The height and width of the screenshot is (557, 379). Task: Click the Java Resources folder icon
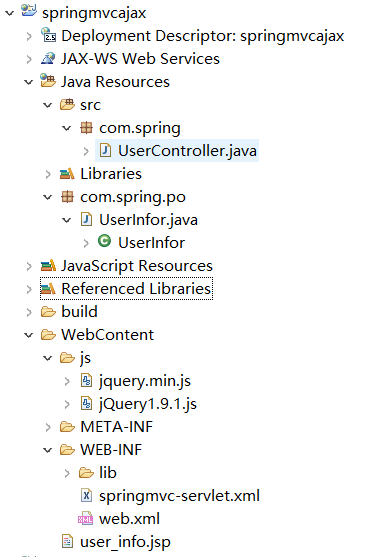coord(48,81)
